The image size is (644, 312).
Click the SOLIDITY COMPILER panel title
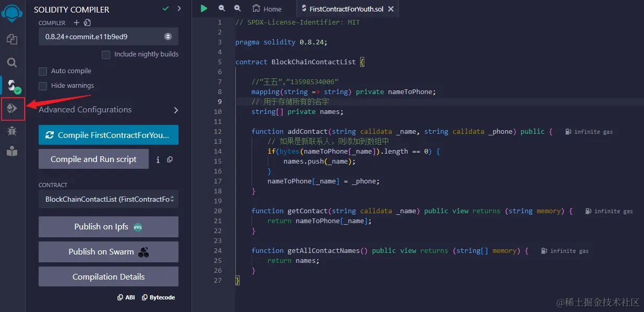pyautogui.click(x=71, y=9)
